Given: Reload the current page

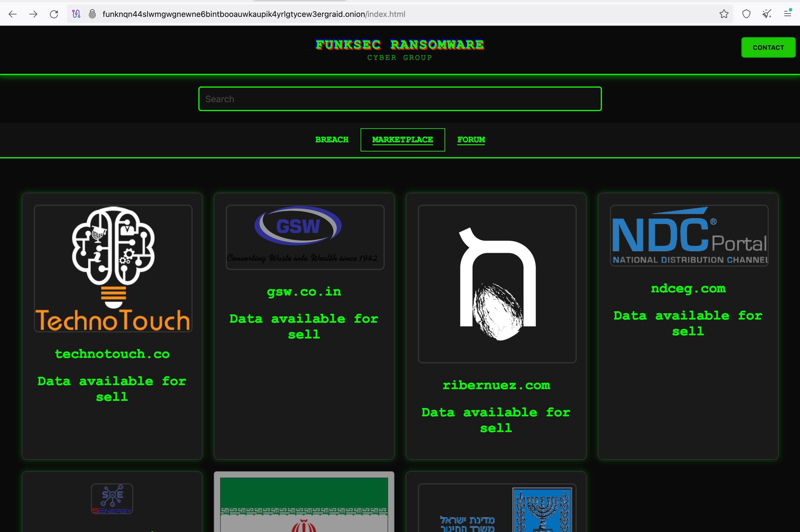Looking at the screenshot, I should (x=54, y=14).
